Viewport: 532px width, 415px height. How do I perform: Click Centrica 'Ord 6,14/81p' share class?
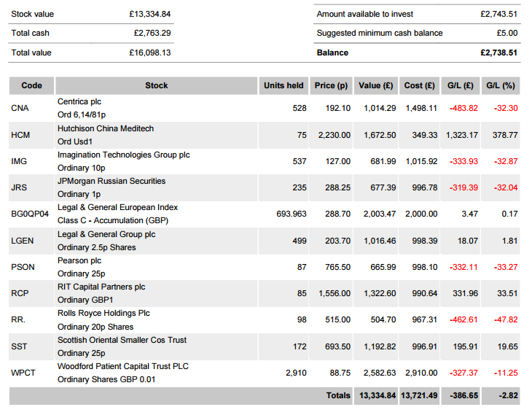click(x=82, y=115)
